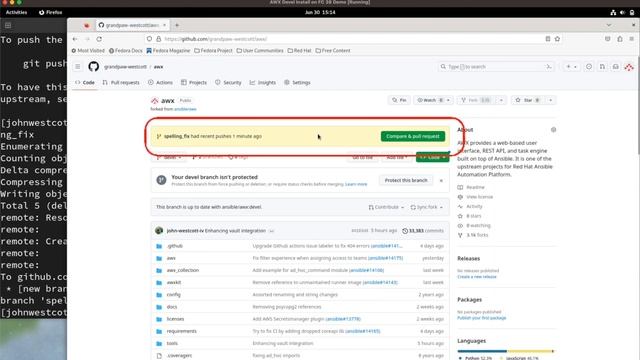Click the john-westcott-iv commit author avatar
Viewport: 640px width, 360px height.
point(159,231)
